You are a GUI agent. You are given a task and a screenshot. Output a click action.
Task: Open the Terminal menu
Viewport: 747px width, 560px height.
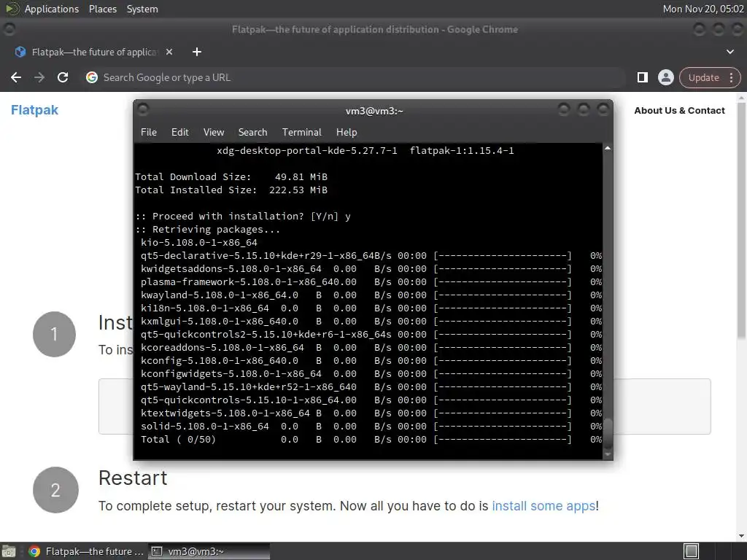click(x=301, y=133)
